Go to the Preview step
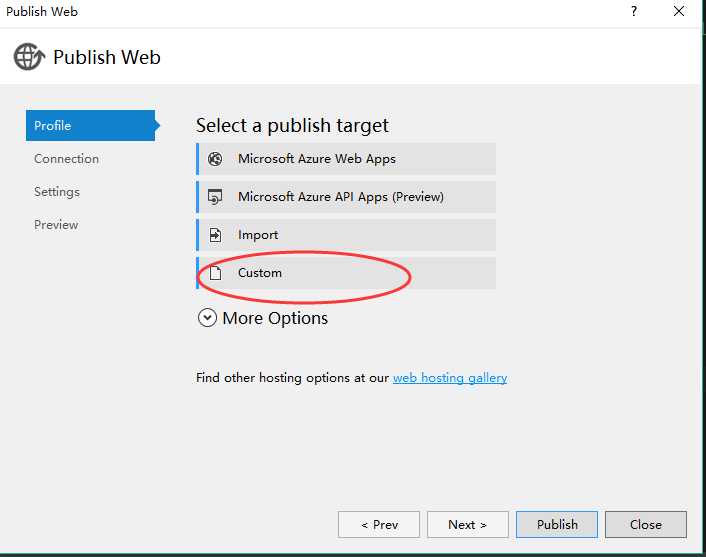This screenshot has width=706, height=557. click(x=56, y=225)
